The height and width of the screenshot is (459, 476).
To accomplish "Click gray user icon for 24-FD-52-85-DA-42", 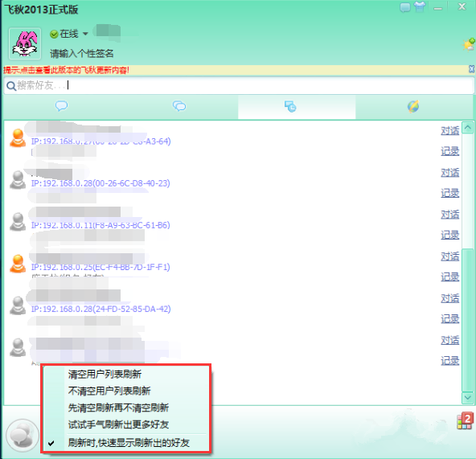I will 18,305.
